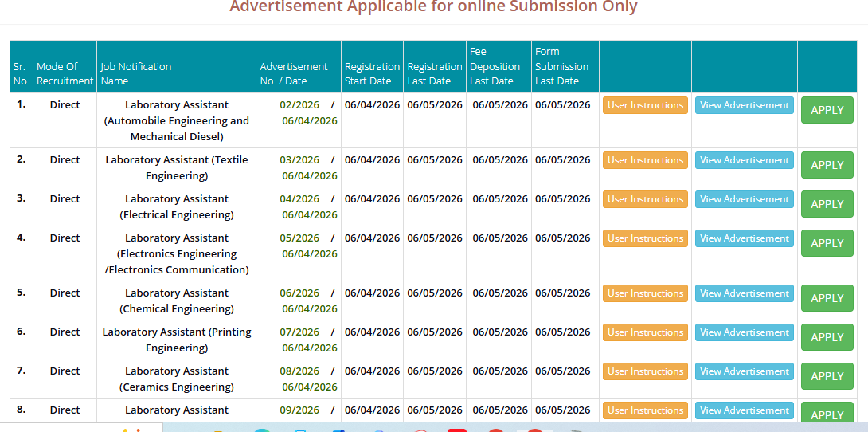Select the Job Notification Name column header
Image resolution: width=868 pixels, height=432 pixels.
coord(136,73)
